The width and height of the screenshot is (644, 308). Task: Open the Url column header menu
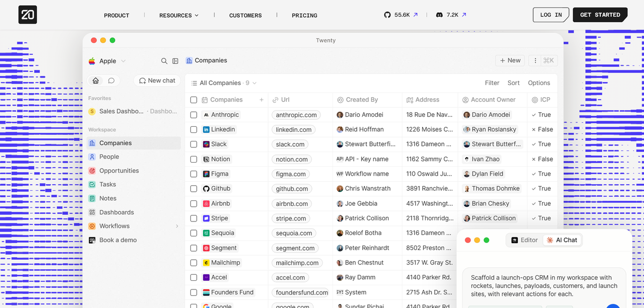[300, 100]
